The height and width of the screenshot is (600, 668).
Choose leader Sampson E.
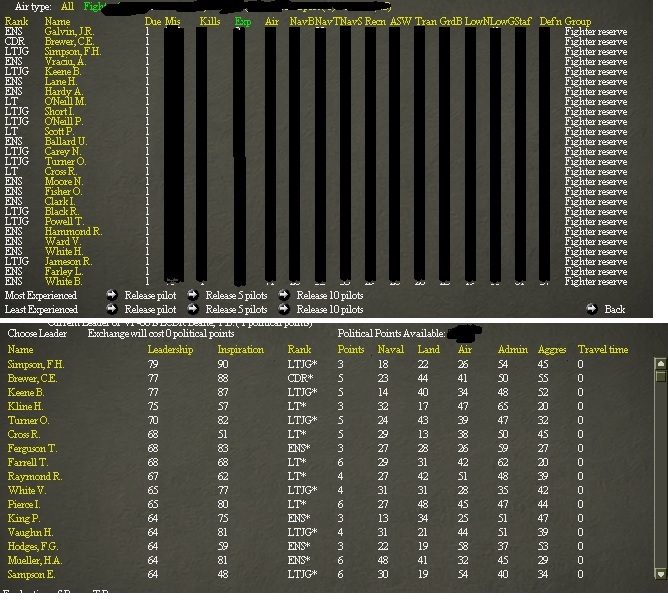[x=32, y=574]
